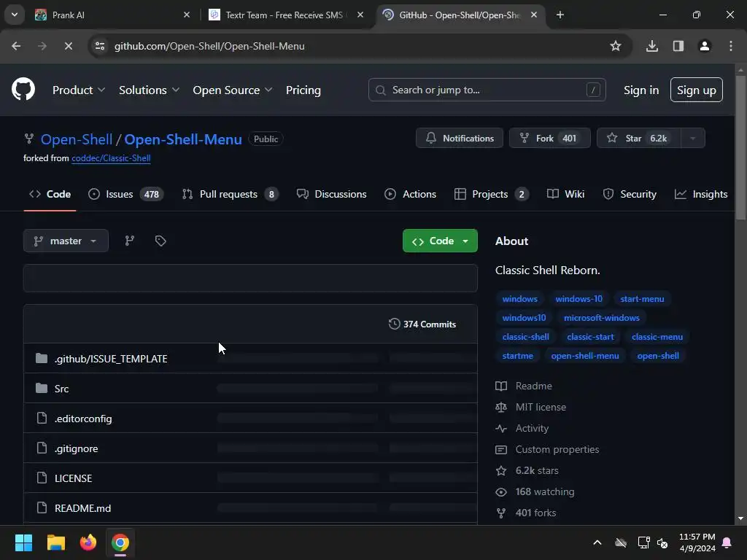Close the Prank AI tab
Screen dimensions: 747x560
(187, 15)
